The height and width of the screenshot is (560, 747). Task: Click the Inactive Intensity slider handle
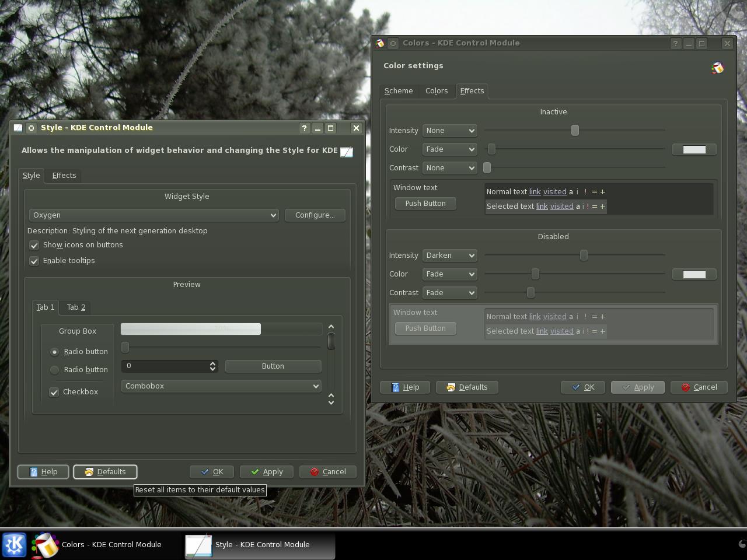[x=575, y=131]
